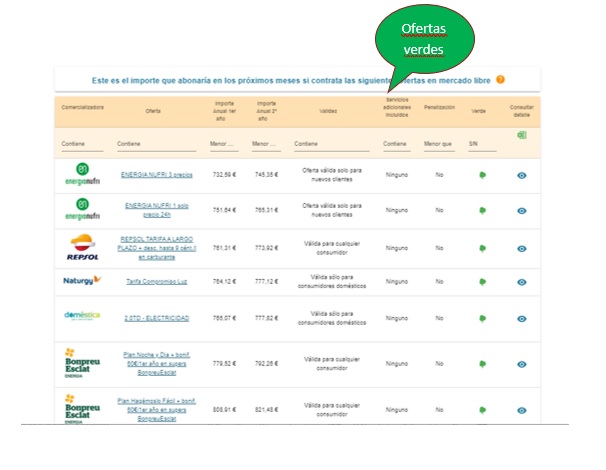Focus Penalización Menor que filter field
Image resolution: width=606 pixels, height=470 pixels.
click(x=439, y=144)
